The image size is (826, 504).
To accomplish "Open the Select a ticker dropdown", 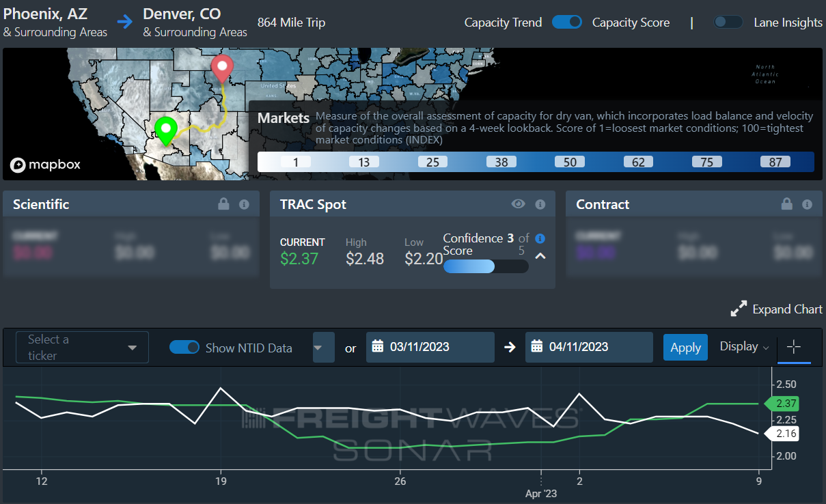I will point(83,347).
